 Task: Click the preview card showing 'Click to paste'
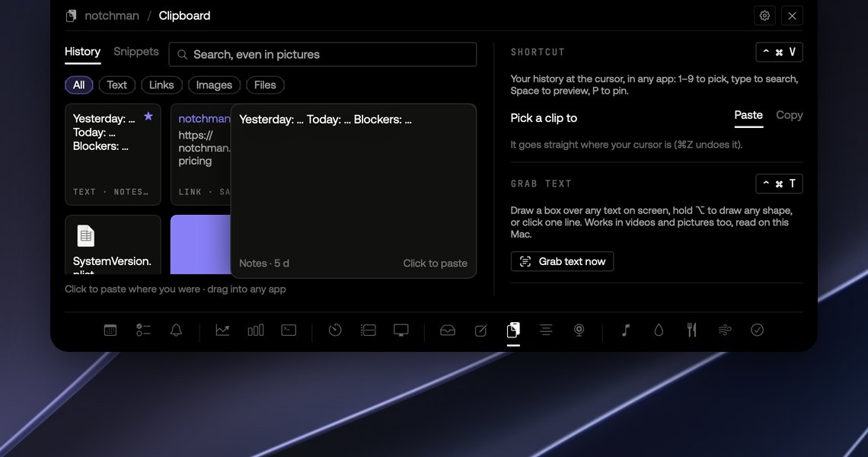coord(353,191)
